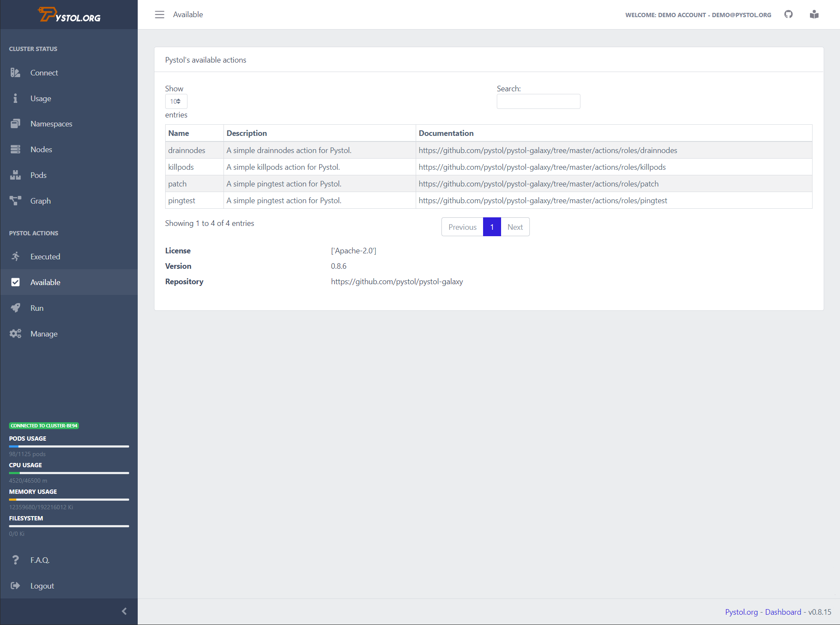Open the documentation book icon in header

(814, 15)
